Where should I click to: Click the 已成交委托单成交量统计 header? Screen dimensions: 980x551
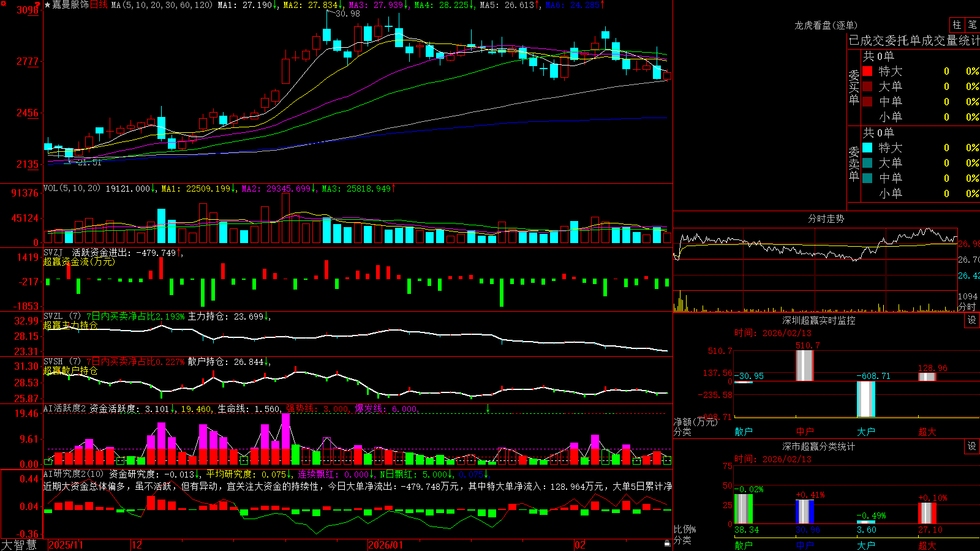coord(914,40)
